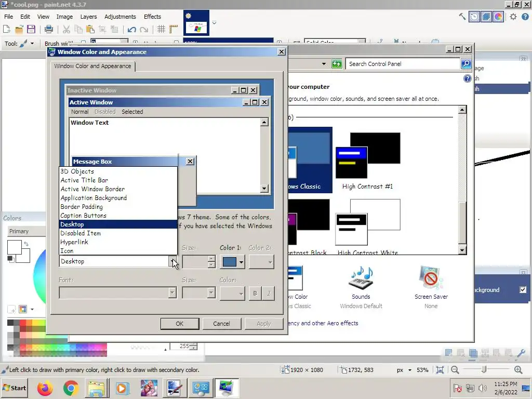Click the zoom slider handle

pos(484,369)
